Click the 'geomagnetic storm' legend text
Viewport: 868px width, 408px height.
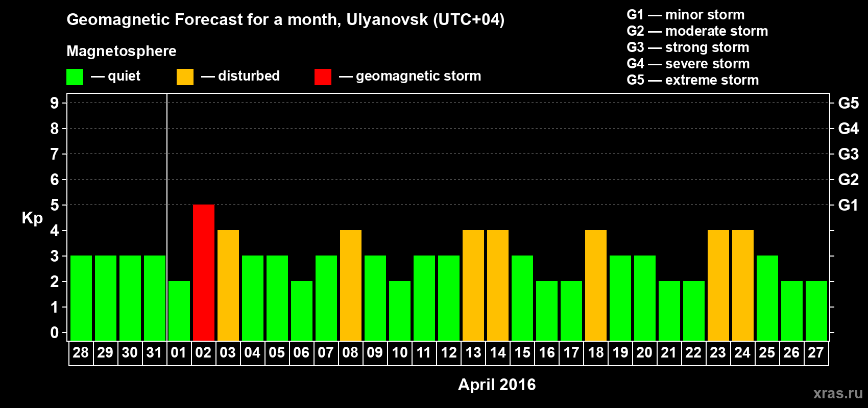tap(419, 76)
